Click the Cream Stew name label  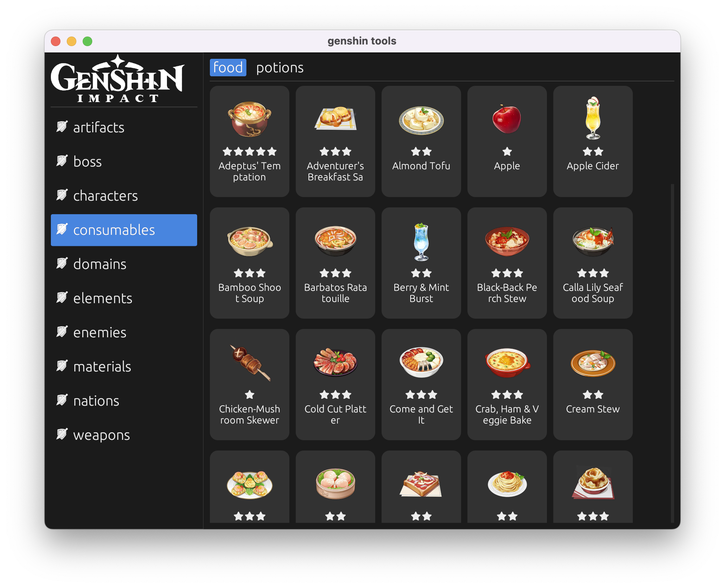point(593,409)
